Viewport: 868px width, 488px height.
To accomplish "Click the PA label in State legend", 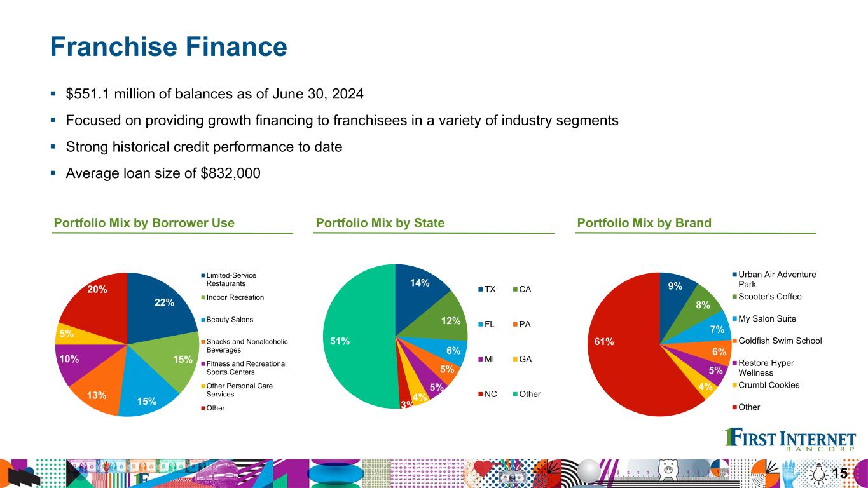I will pos(525,325).
